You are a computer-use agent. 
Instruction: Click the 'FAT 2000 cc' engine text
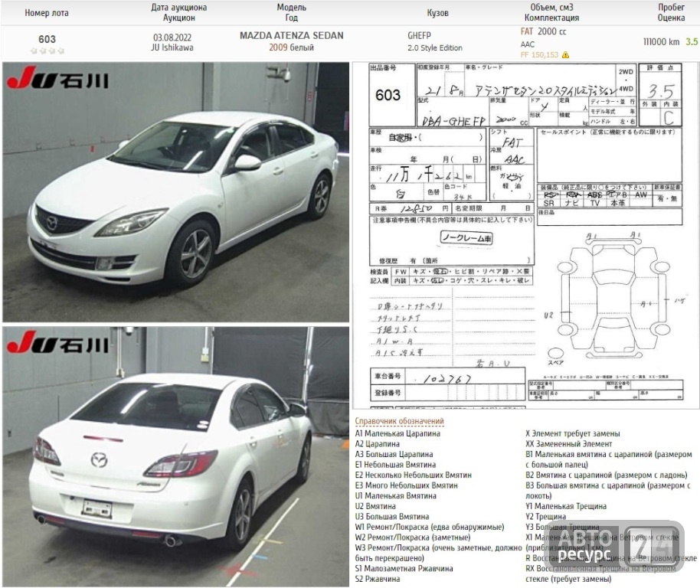click(x=543, y=31)
